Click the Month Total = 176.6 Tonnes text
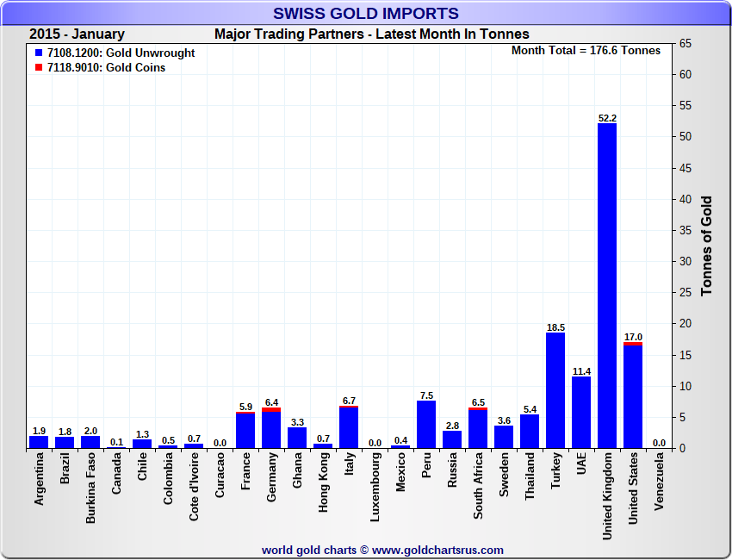The width and height of the screenshot is (732, 560). point(586,51)
